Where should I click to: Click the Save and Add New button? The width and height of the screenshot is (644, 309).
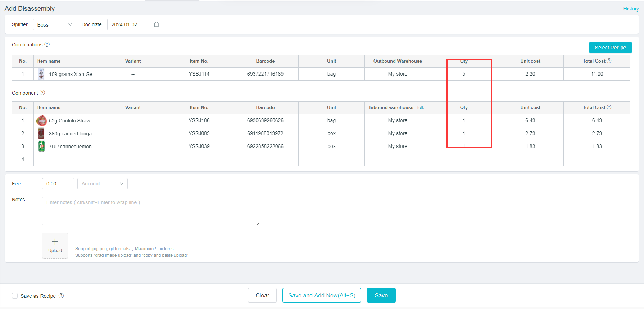click(322, 295)
